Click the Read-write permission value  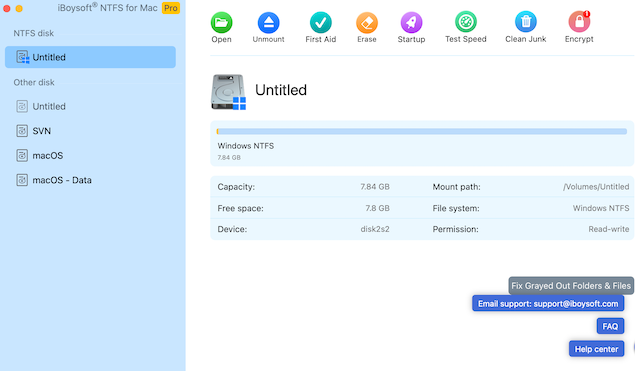pyautogui.click(x=609, y=229)
